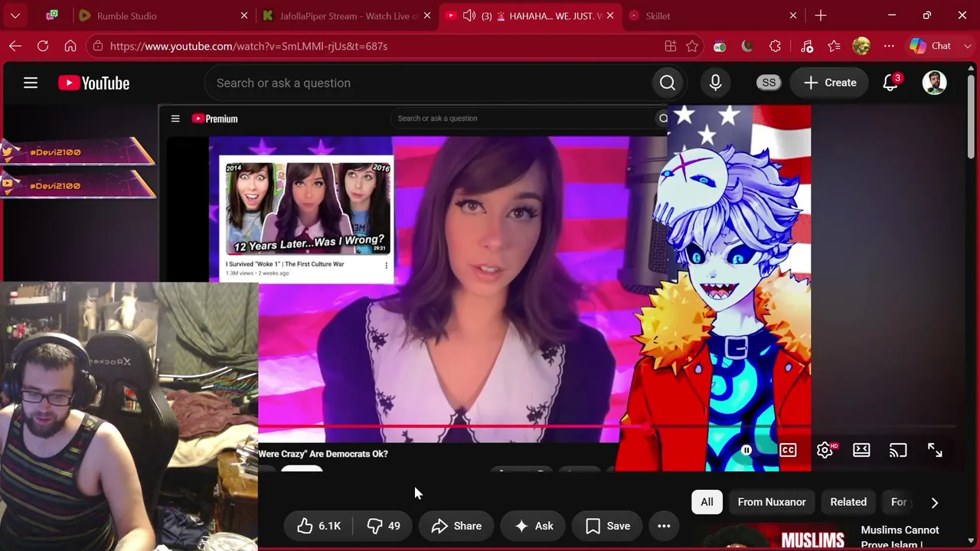
Task: Save the video to a playlist
Action: click(608, 526)
